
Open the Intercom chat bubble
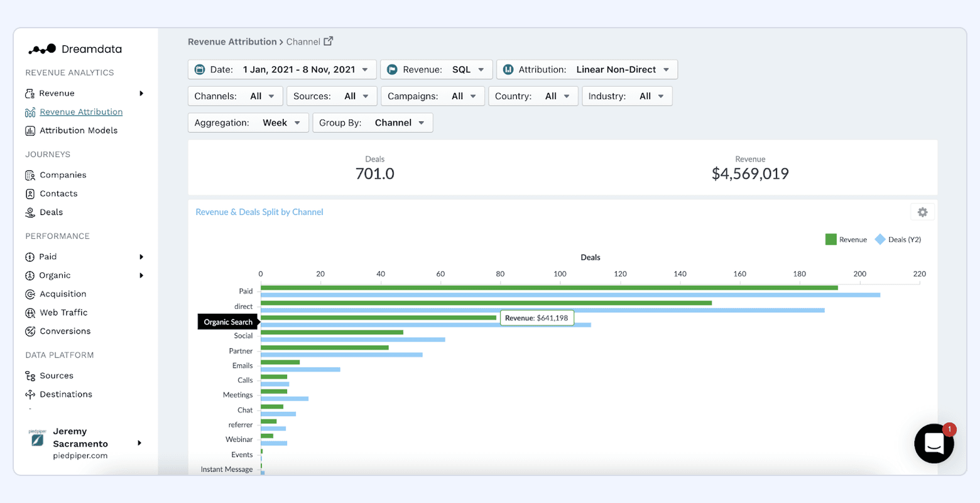pyautogui.click(x=934, y=443)
